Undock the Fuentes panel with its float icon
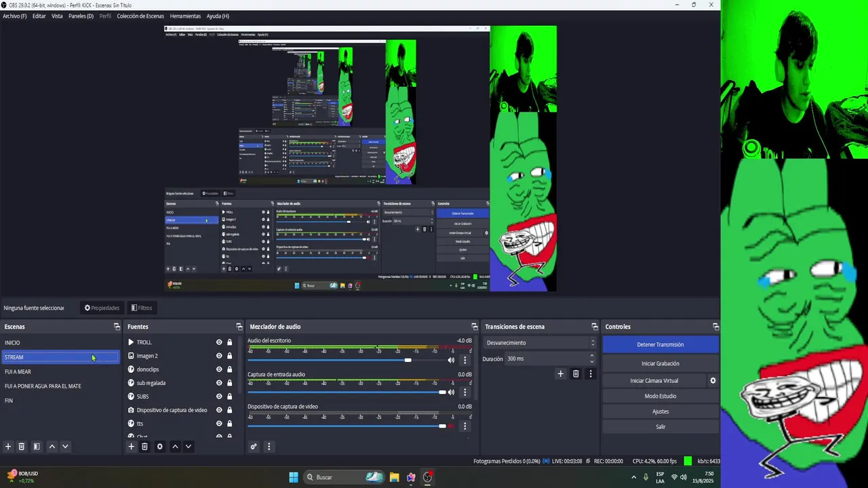This screenshot has width=868, height=488. click(239, 327)
